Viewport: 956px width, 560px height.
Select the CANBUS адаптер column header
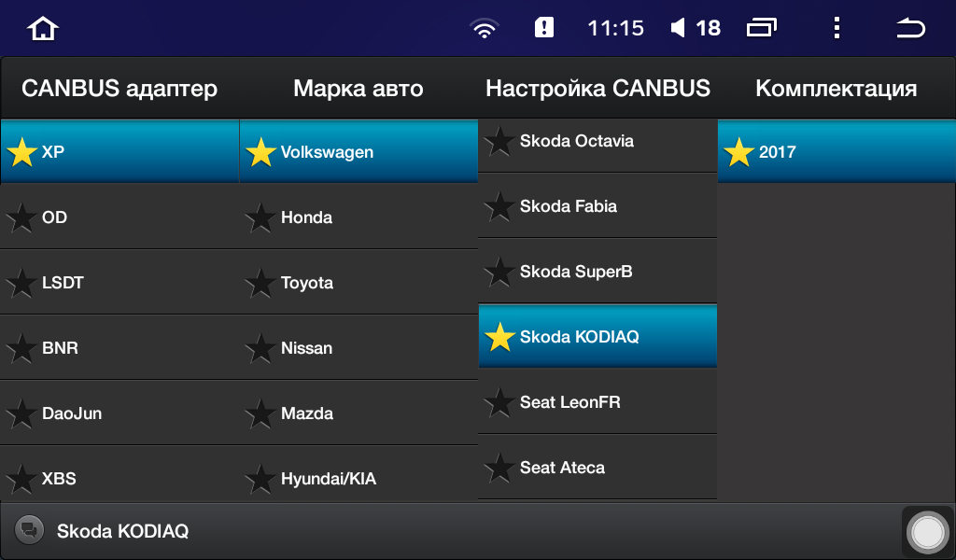pyautogui.click(x=119, y=89)
